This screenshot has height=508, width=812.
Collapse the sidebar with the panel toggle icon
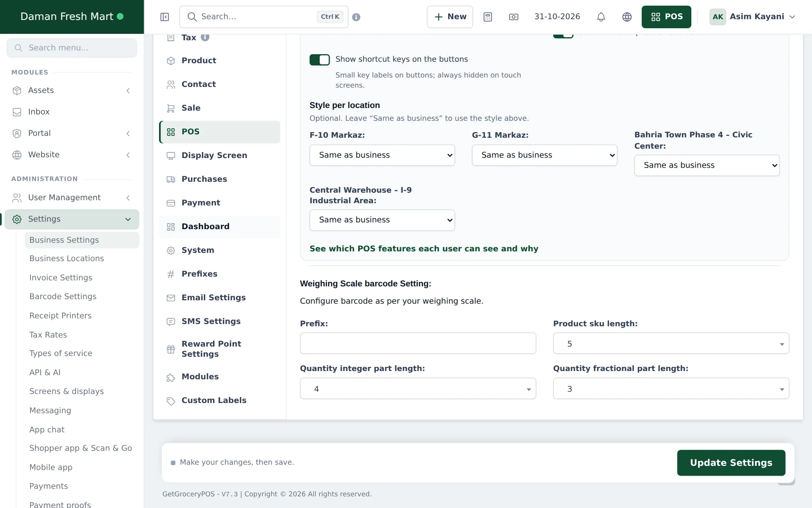pos(165,17)
